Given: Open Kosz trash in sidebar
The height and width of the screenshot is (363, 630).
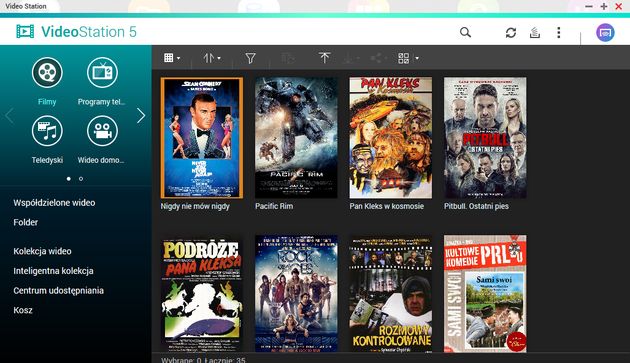Looking at the screenshot, I should point(23,310).
